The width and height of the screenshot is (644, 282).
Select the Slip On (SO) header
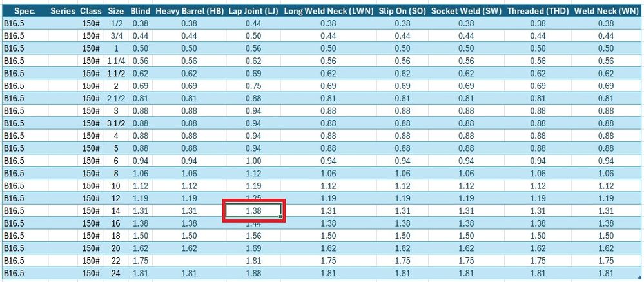402,11
